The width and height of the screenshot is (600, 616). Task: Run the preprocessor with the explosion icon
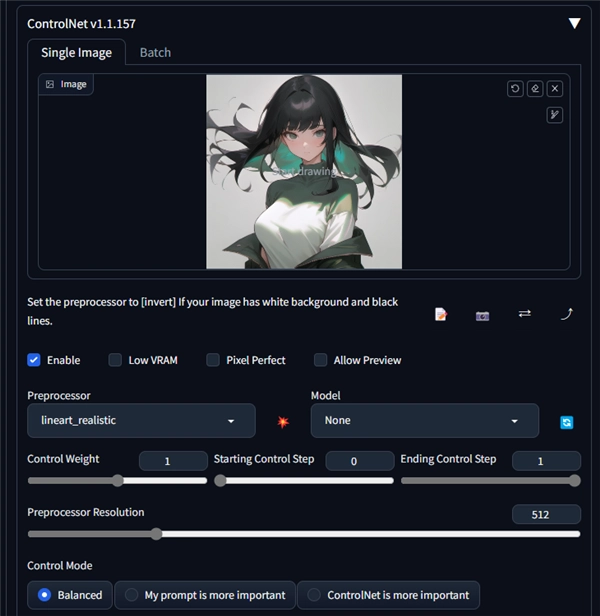coord(283,422)
